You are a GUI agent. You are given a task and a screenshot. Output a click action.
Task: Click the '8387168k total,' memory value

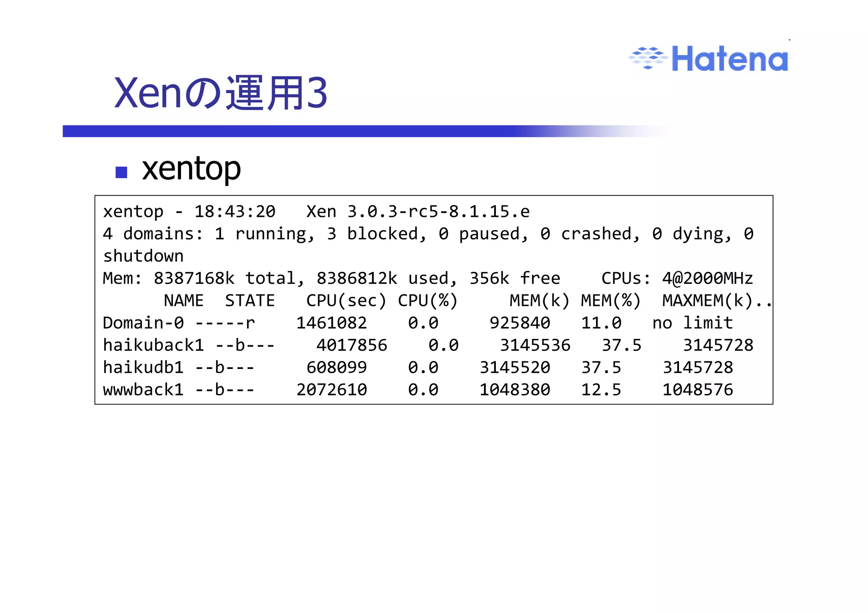coord(229,278)
